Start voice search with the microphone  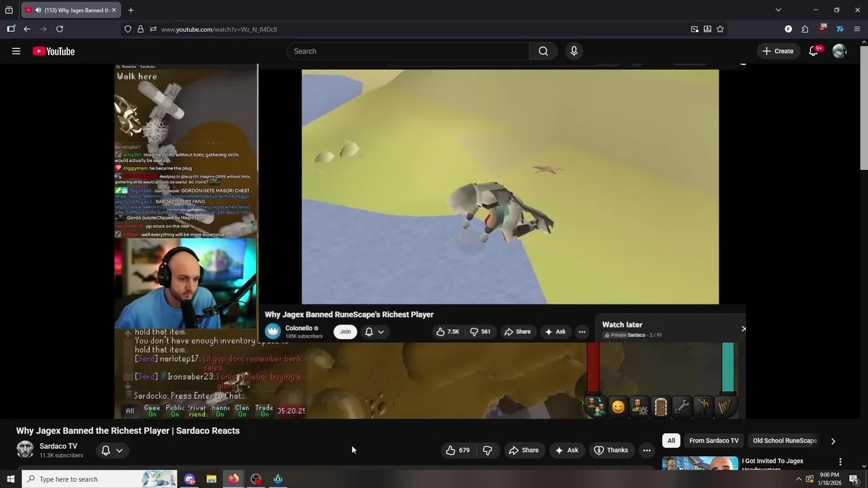[574, 51]
